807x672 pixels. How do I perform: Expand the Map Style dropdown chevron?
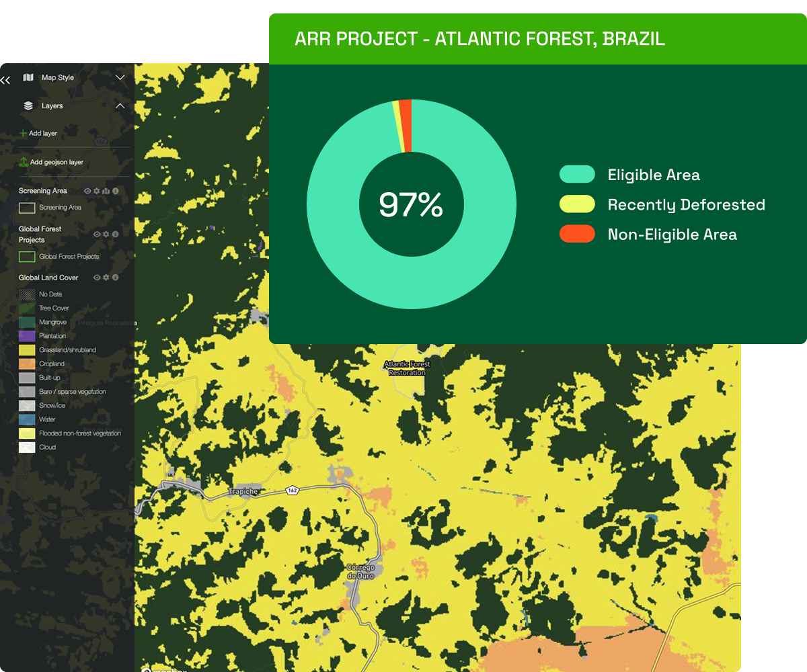(120, 78)
